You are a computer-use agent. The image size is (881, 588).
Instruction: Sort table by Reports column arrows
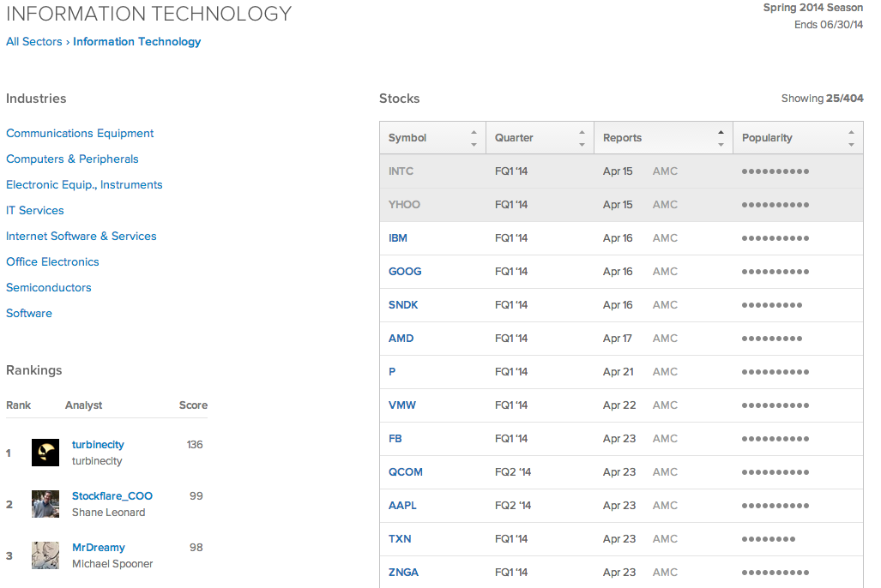pyautogui.click(x=721, y=138)
